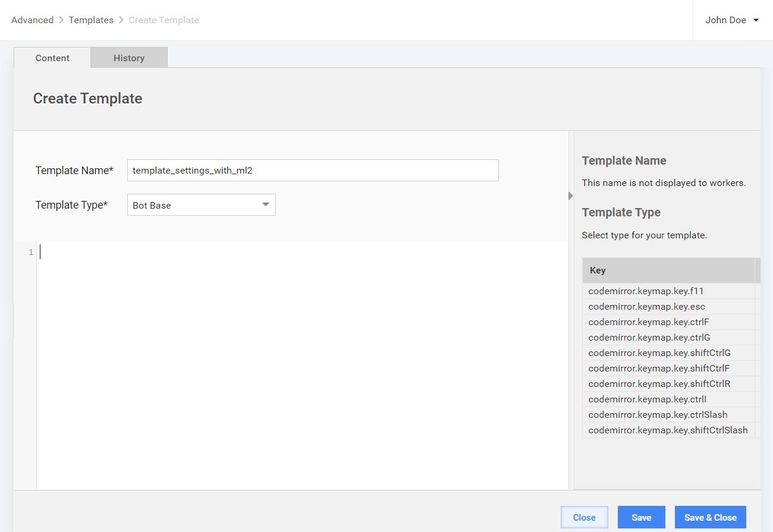Viewport: 773px width, 532px height.
Task: Select the Content tab
Action: click(52, 58)
